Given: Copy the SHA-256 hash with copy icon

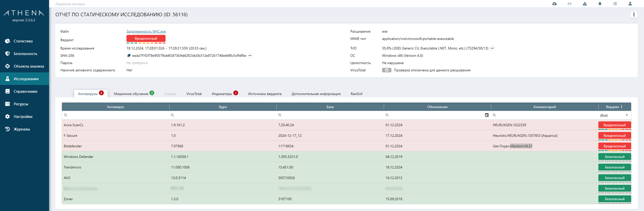Looking at the screenshot, I should tap(129, 56).
